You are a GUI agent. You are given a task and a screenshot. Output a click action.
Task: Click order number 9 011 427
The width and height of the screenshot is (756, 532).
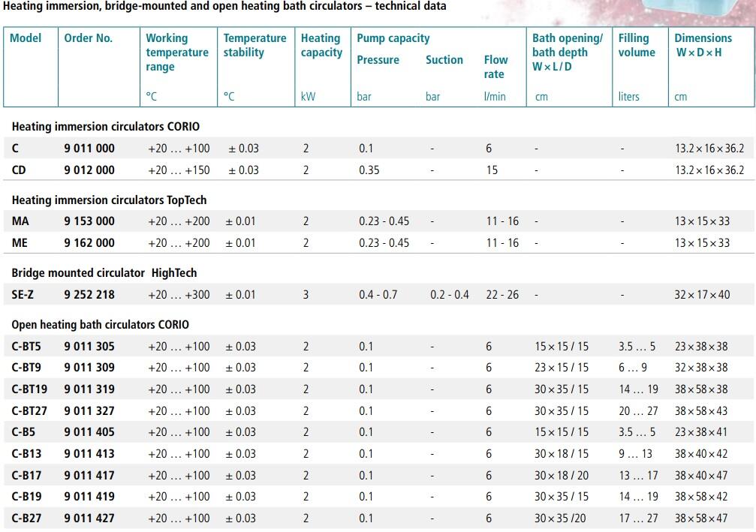[89, 518]
